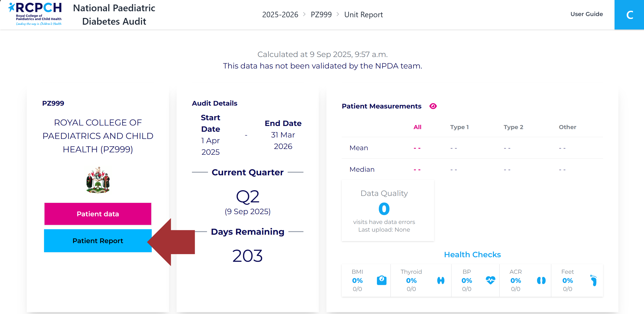Image resolution: width=644 pixels, height=314 pixels.
Task: Click the PZ999 breadcrumb
Action: click(x=321, y=15)
